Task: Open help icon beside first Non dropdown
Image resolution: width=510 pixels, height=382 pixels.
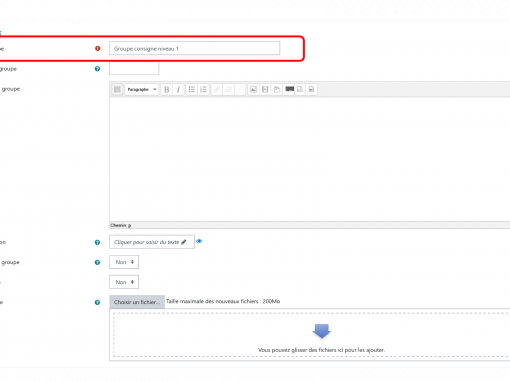Action: tap(97, 263)
